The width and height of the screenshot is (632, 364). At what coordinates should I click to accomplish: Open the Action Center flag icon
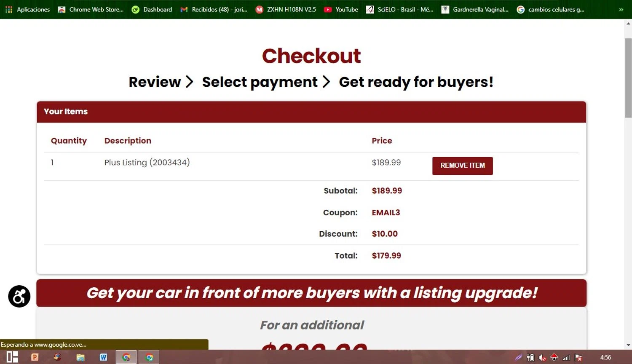(x=578, y=358)
